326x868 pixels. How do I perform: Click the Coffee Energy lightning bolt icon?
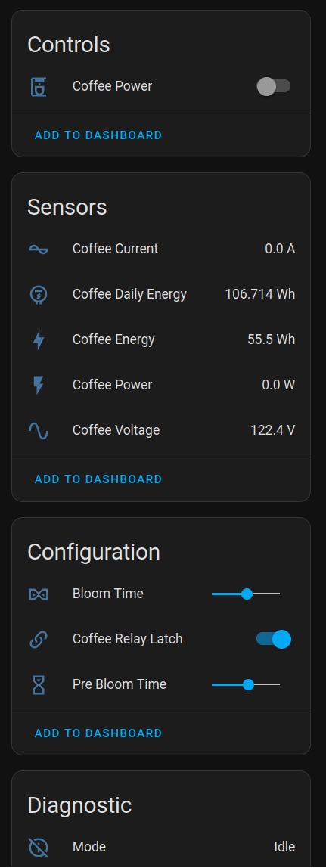pyautogui.click(x=38, y=340)
